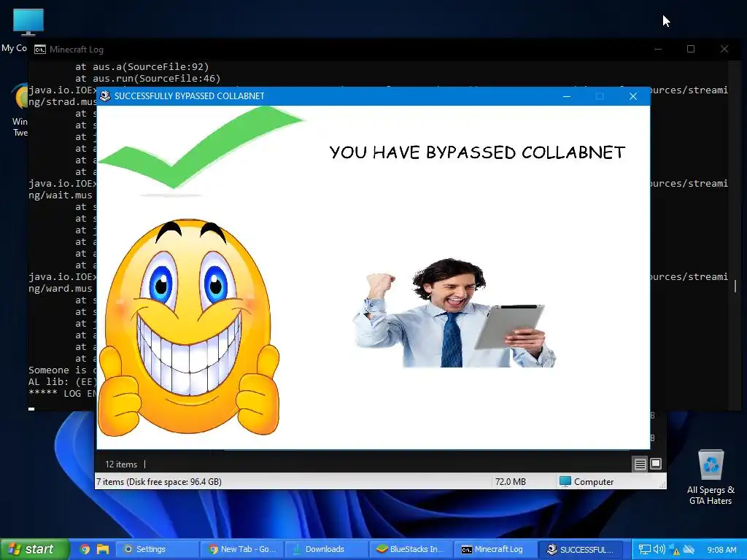The image size is (747, 560).
Task: Click log line at aus.a(SourceFile:92)
Action: point(142,66)
